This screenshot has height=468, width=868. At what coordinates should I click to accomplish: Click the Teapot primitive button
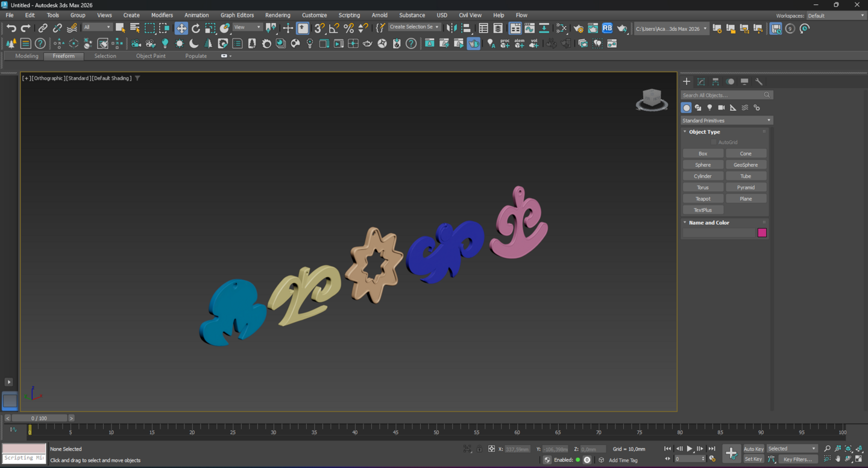coord(703,199)
